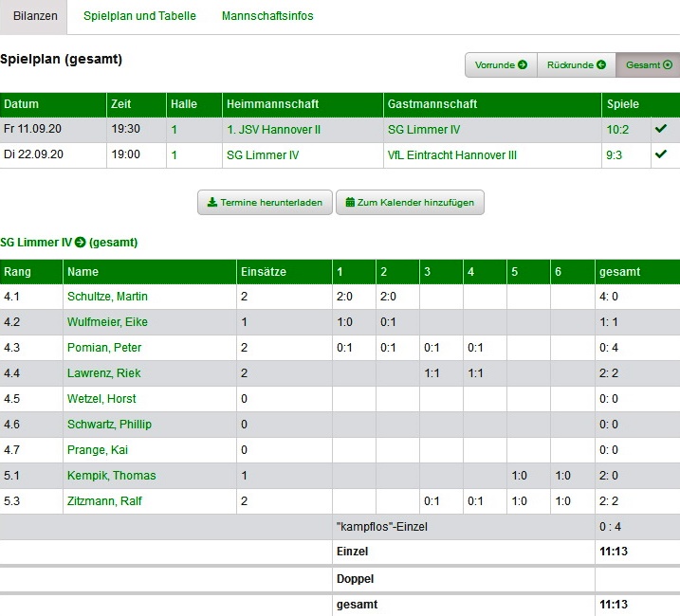Click the date Di 22.09.20
Image resolution: width=680 pixels, height=616 pixels.
click(33, 154)
